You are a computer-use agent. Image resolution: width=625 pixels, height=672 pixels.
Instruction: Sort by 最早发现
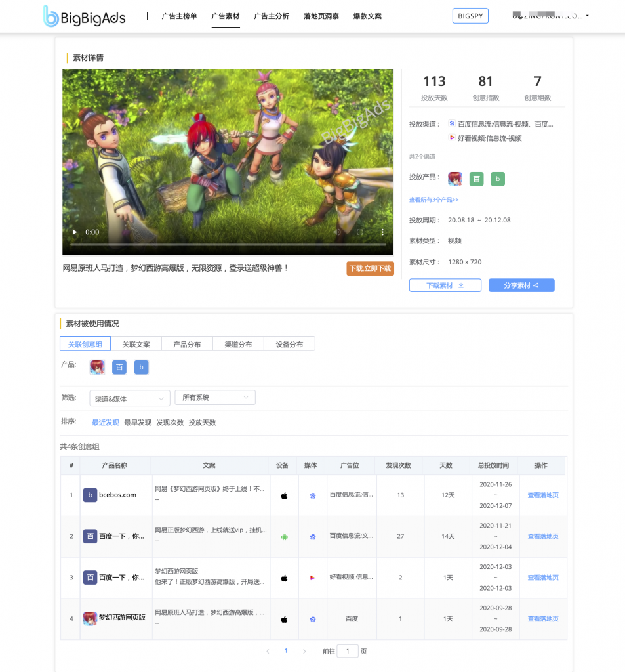(x=138, y=422)
